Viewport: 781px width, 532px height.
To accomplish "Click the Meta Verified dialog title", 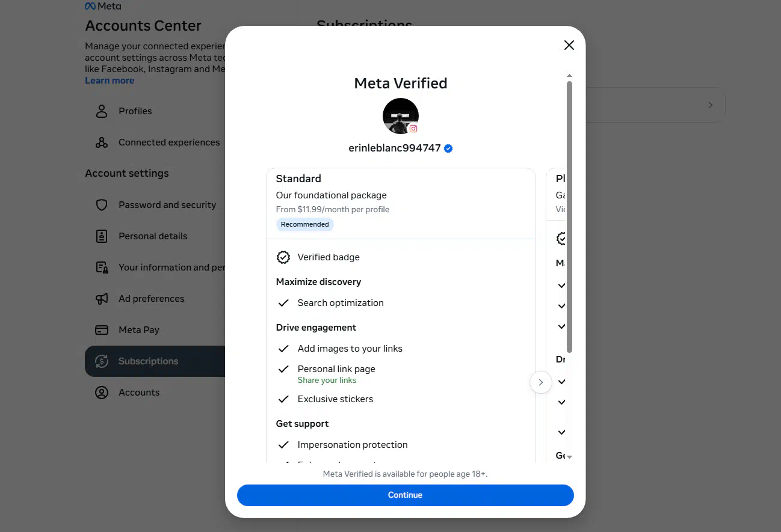I will (401, 84).
